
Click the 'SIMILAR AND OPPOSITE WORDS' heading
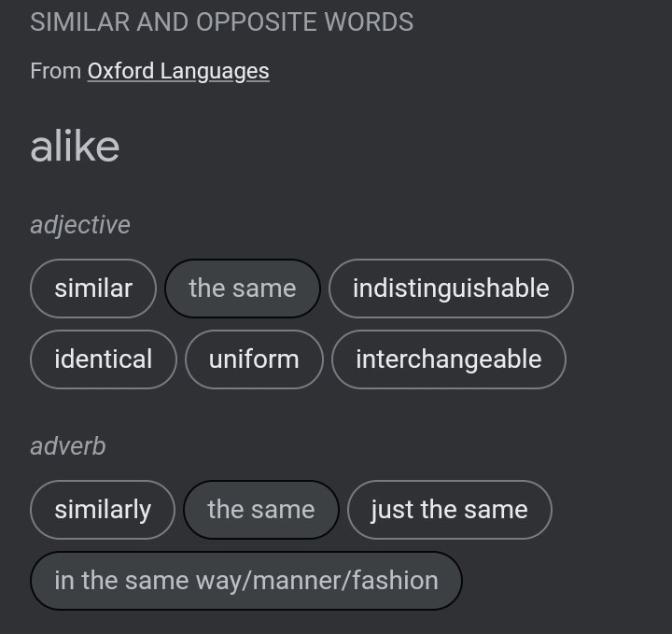click(221, 22)
